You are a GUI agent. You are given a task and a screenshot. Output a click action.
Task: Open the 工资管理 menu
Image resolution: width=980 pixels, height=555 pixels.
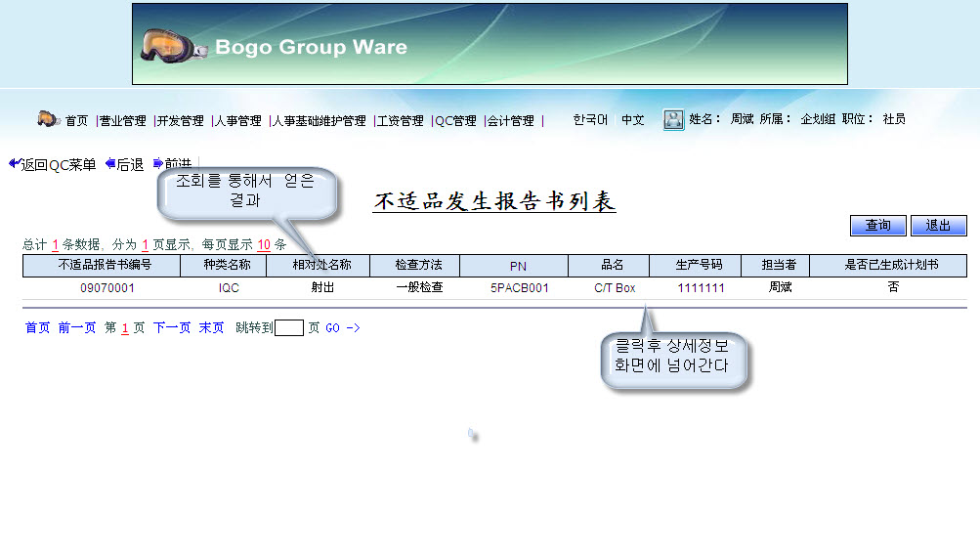400,120
